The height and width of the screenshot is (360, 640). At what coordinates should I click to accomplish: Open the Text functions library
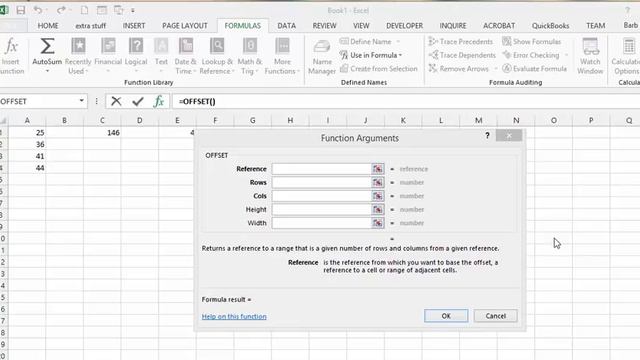point(161,56)
